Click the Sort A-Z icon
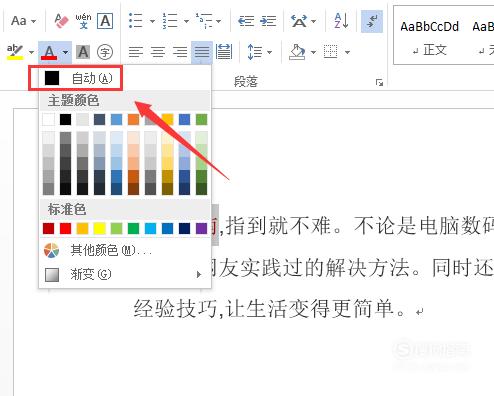This screenshot has width=494, height=396. coord(341,21)
